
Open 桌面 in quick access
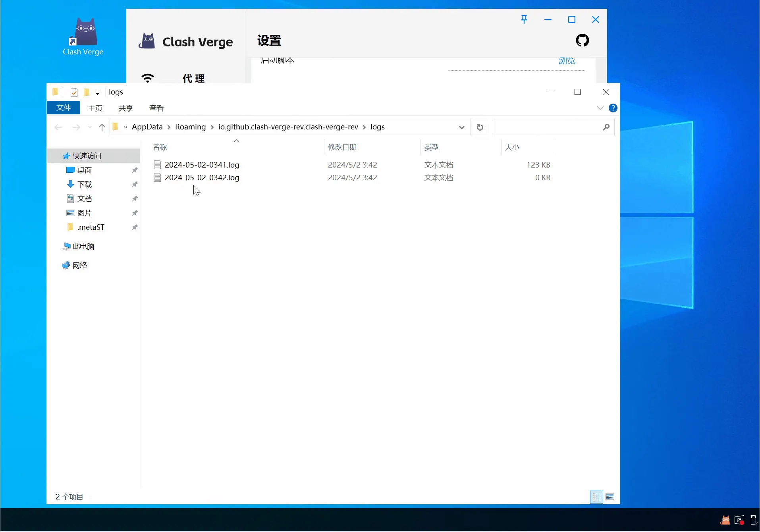(x=84, y=170)
